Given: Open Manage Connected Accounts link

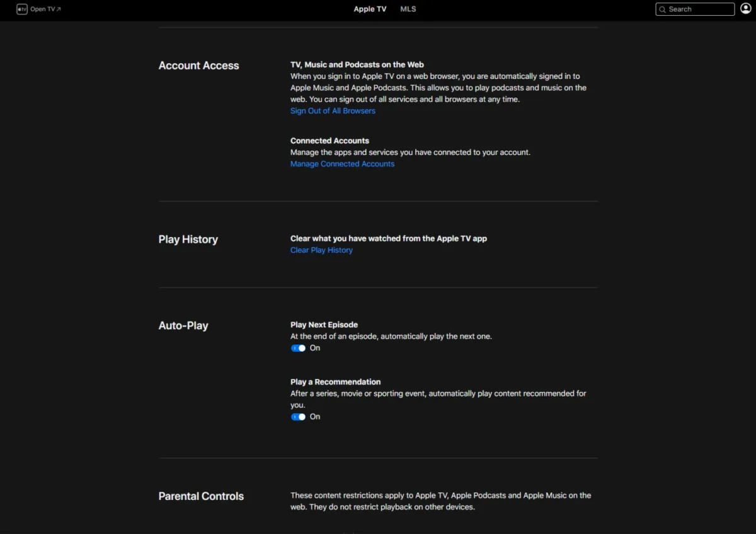Looking at the screenshot, I should coord(342,164).
